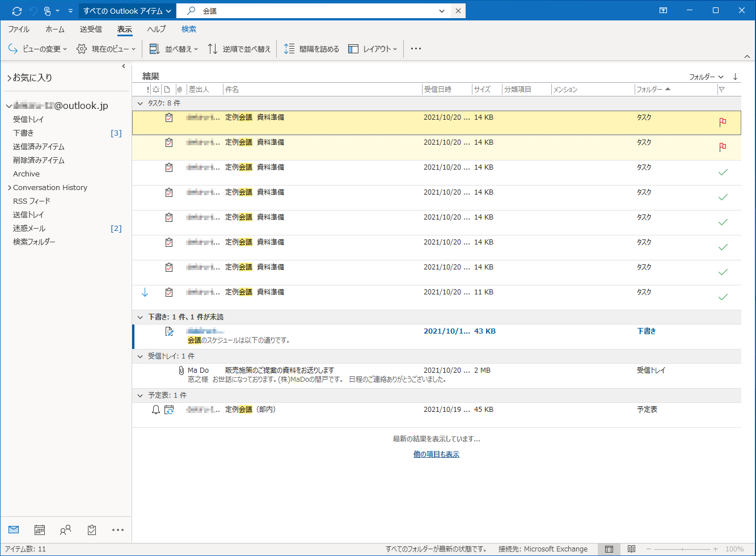Open 現在のビュー settings dropdown
756x556 pixels.
(x=106, y=49)
